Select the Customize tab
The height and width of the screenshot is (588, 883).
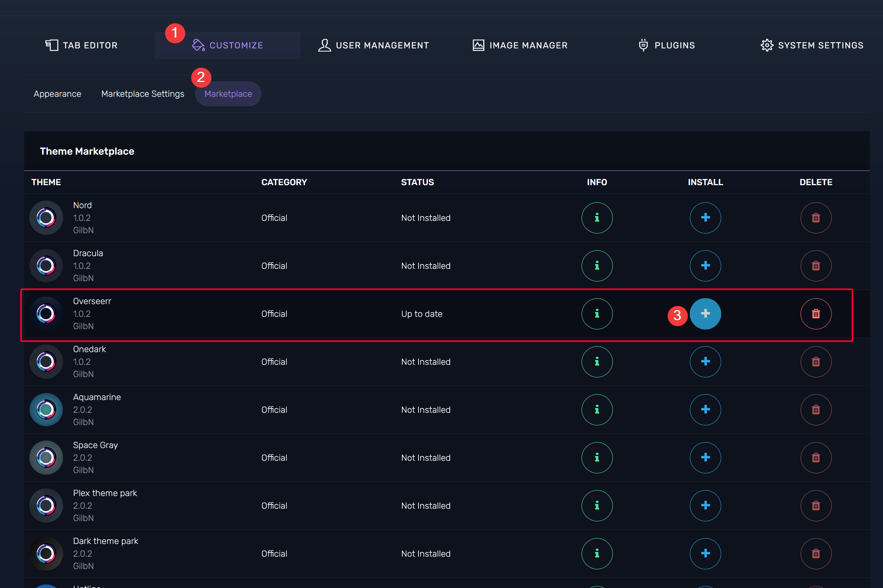[228, 45]
